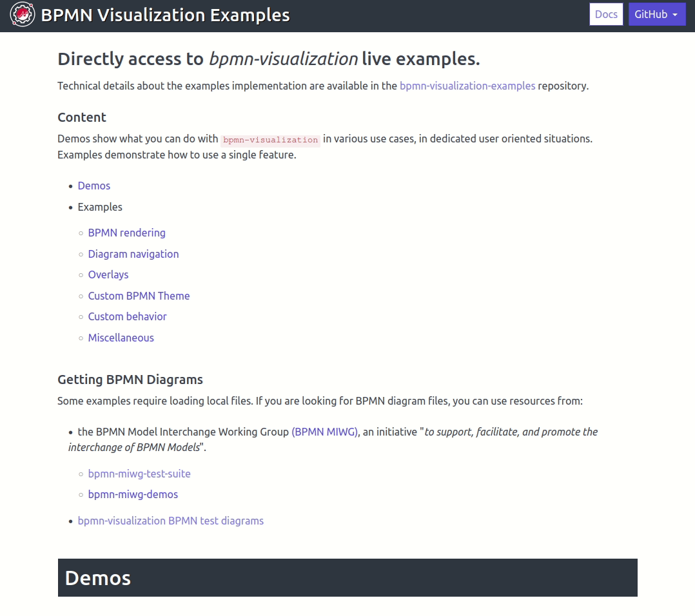
Task: Open the bpmn-miwg-demos link
Action: point(133,494)
